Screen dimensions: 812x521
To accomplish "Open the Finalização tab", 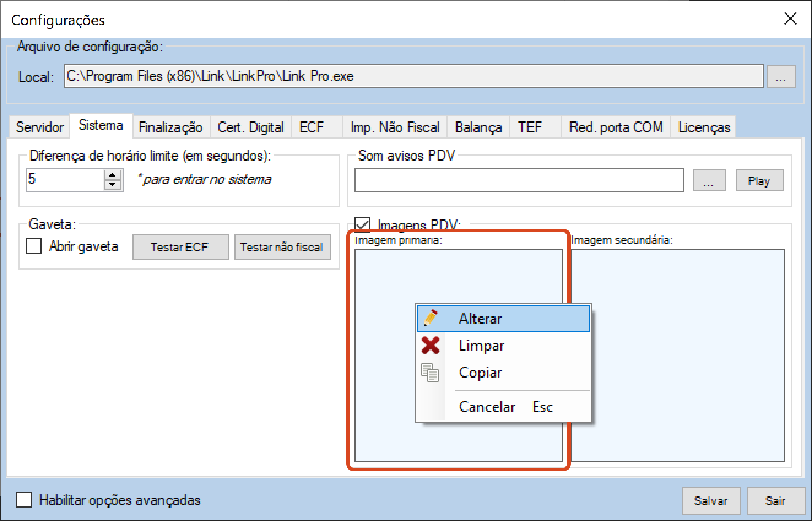I will [170, 127].
